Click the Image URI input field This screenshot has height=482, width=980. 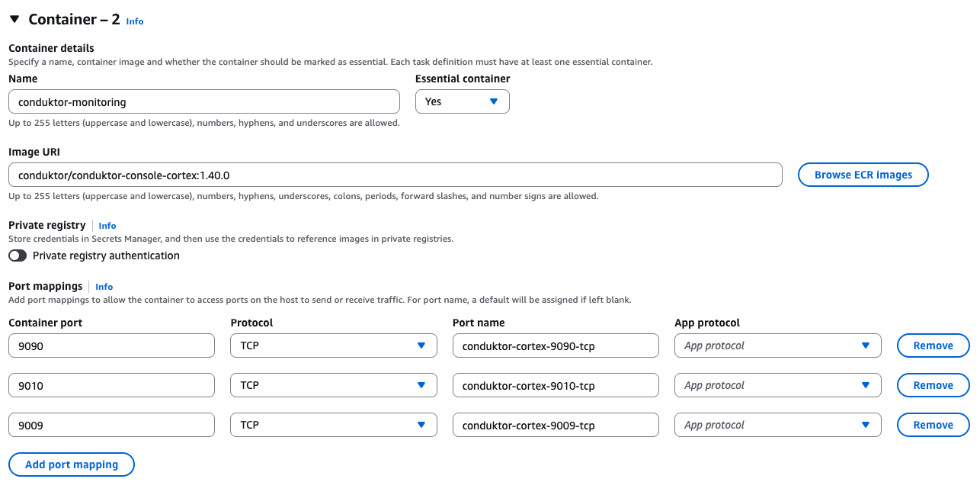[x=395, y=174]
